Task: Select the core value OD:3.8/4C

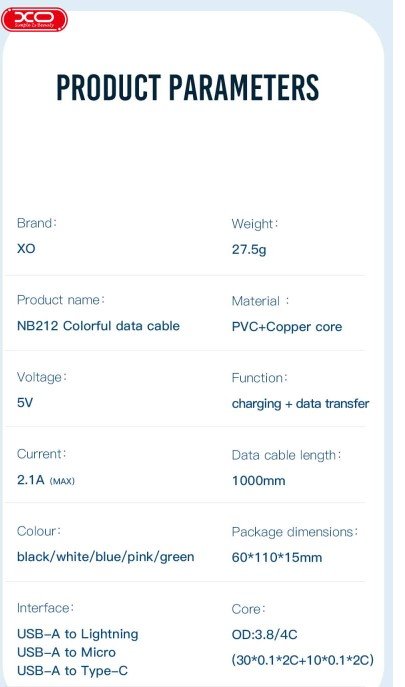Action: tap(264, 634)
